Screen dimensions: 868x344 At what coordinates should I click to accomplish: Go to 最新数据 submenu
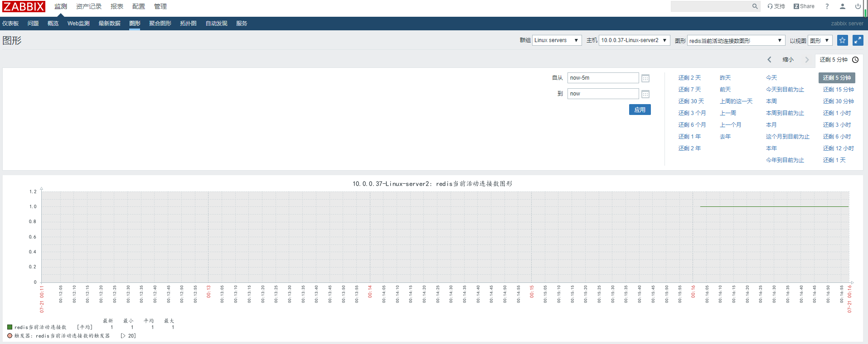click(x=109, y=24)
